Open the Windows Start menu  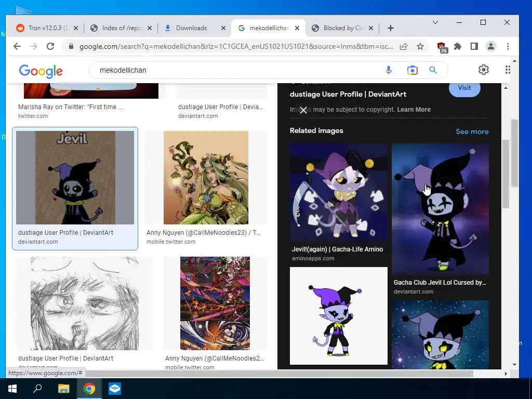tap(12, 389)
